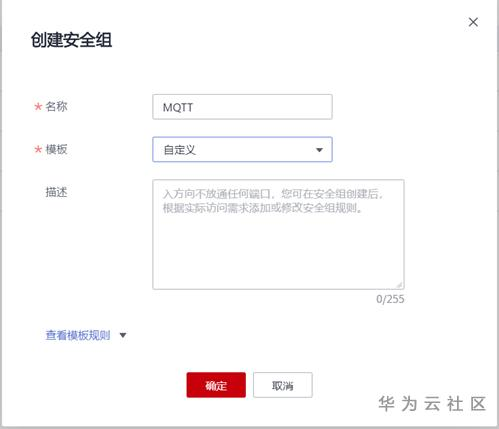
Task: Click the 名称 field label
Action: point(56,107)
